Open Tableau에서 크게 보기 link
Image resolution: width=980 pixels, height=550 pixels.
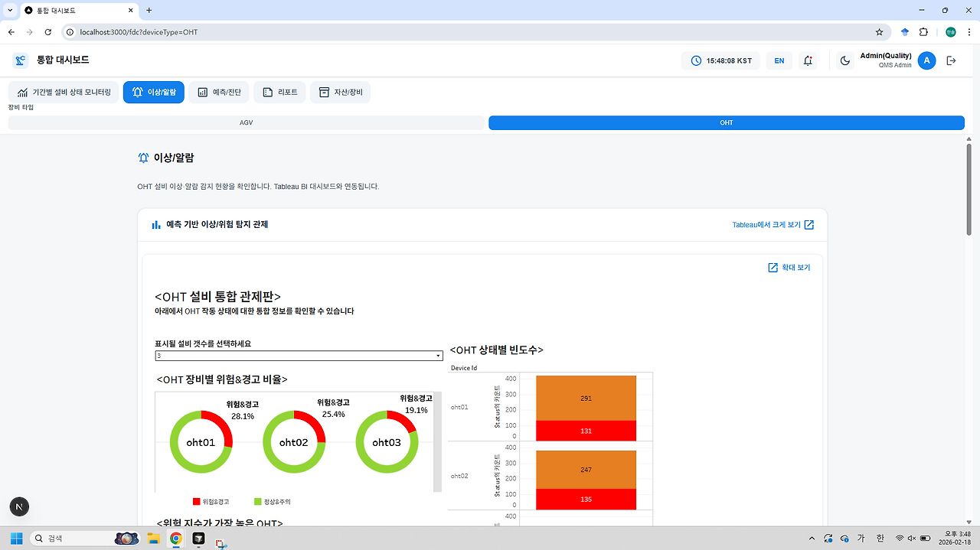point(773,225)
